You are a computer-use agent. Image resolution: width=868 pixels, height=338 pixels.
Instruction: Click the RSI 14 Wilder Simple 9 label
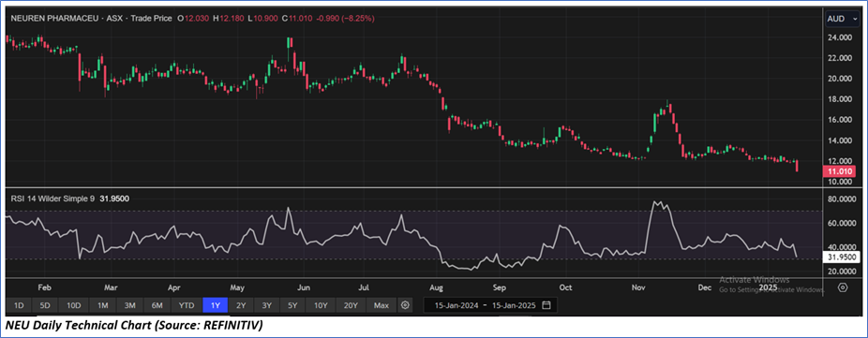tap(52, 198)
